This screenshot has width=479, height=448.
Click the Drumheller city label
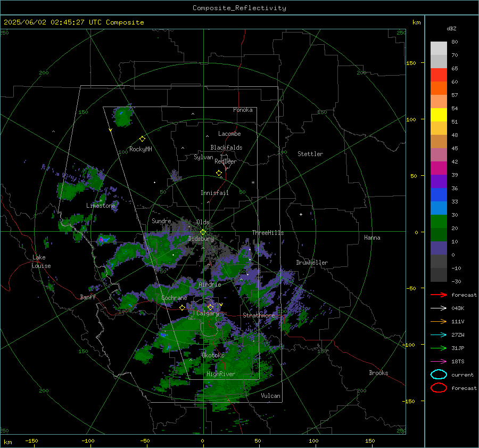tap(312, 263)
